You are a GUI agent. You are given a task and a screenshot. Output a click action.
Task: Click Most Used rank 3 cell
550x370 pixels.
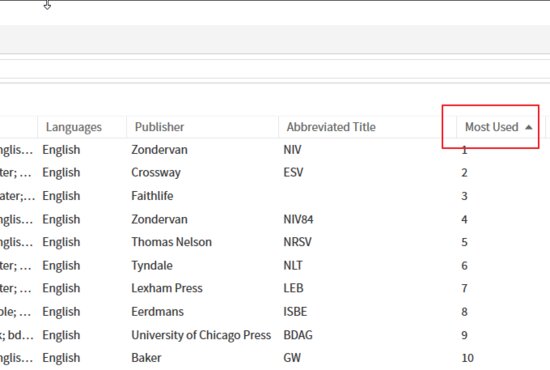(464, 196)
